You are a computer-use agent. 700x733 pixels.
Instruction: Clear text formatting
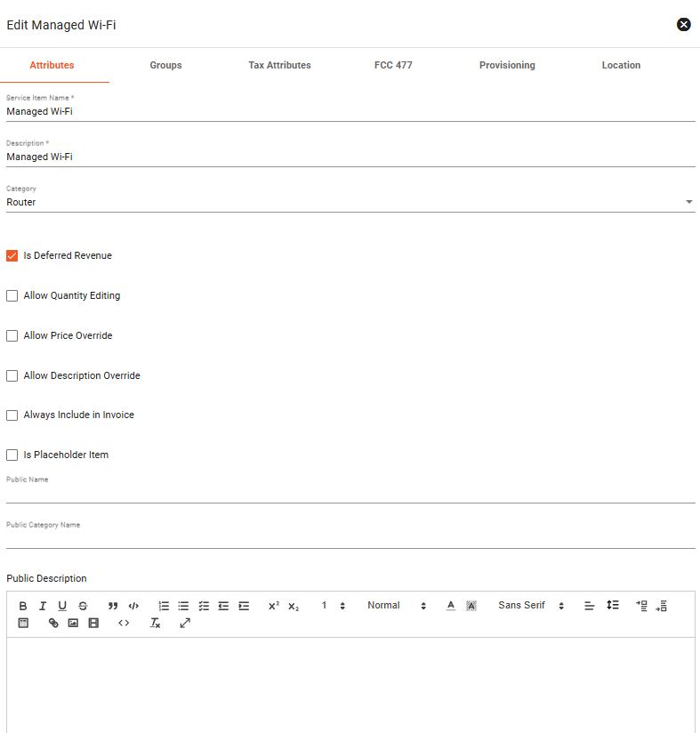point(155,623)
